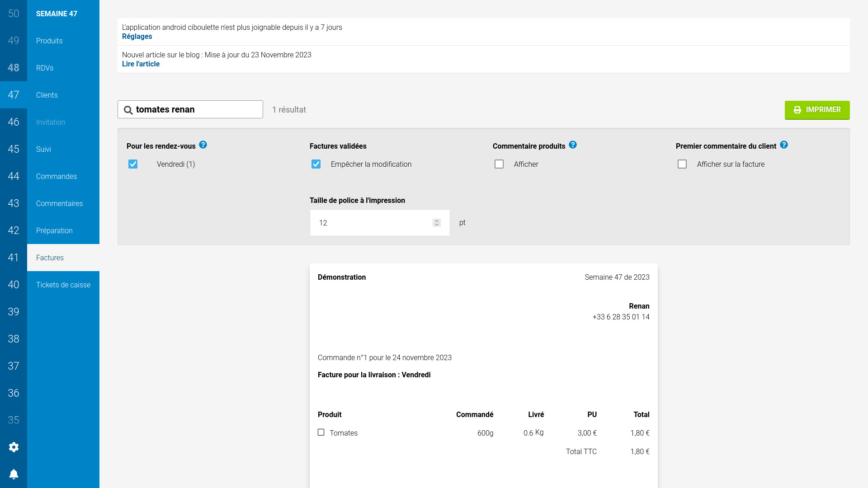This screenshot has height=488, width=868.
Task: Disable Empêcher la modification checkbox
Action: coord(316,164)
